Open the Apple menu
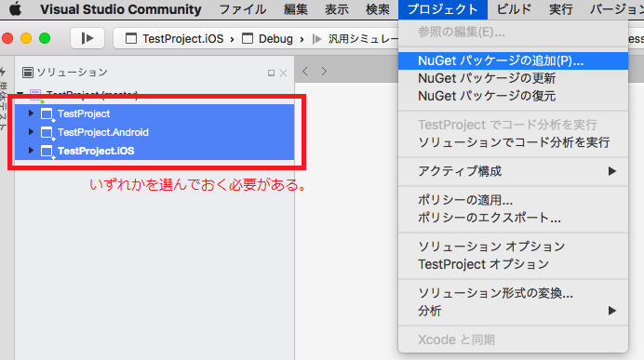644x360 pixels. pyautogui.click(x=15, y=8)
